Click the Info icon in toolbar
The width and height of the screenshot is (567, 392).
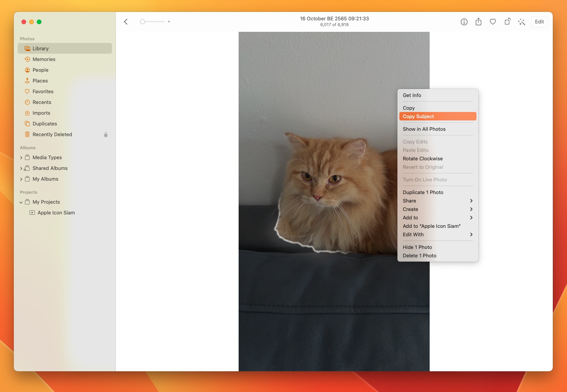click(x=464, y=22)
